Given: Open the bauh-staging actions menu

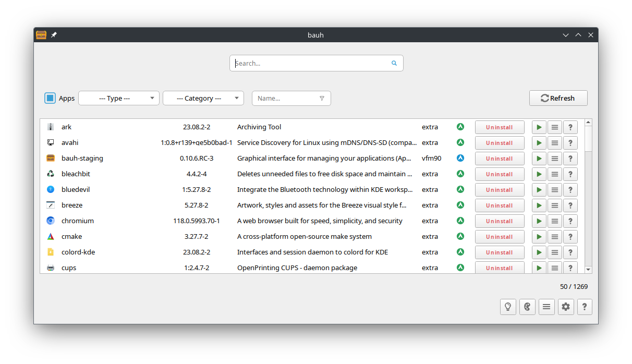Looking at the screenshot, I should pos(555,159).
